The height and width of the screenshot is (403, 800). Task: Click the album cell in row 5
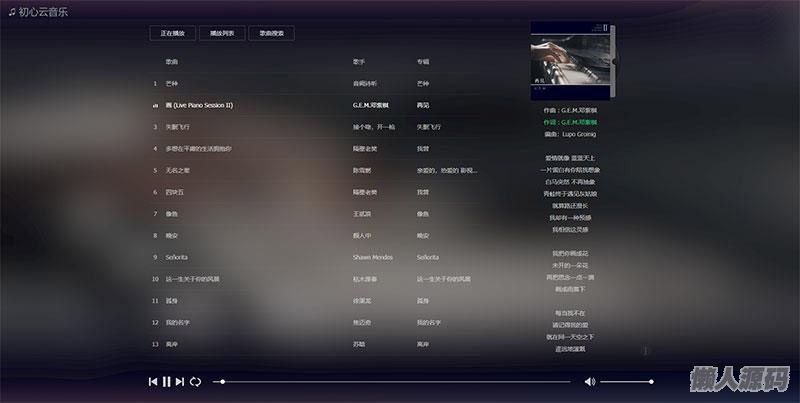point(447,170)
